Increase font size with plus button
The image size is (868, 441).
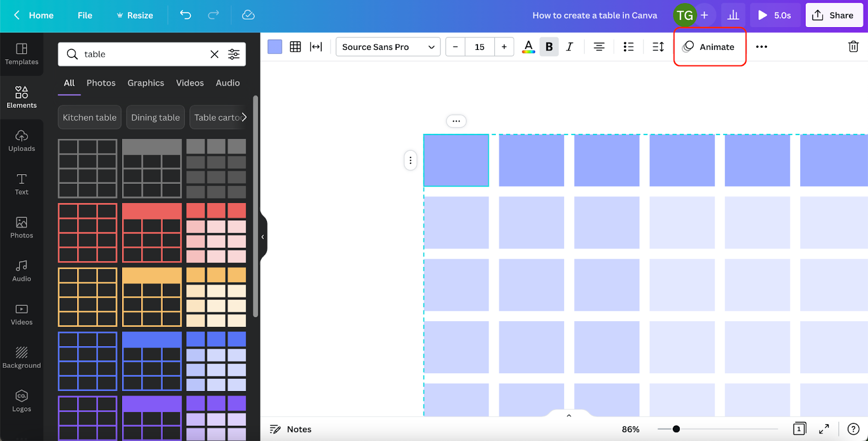point(504,47)
